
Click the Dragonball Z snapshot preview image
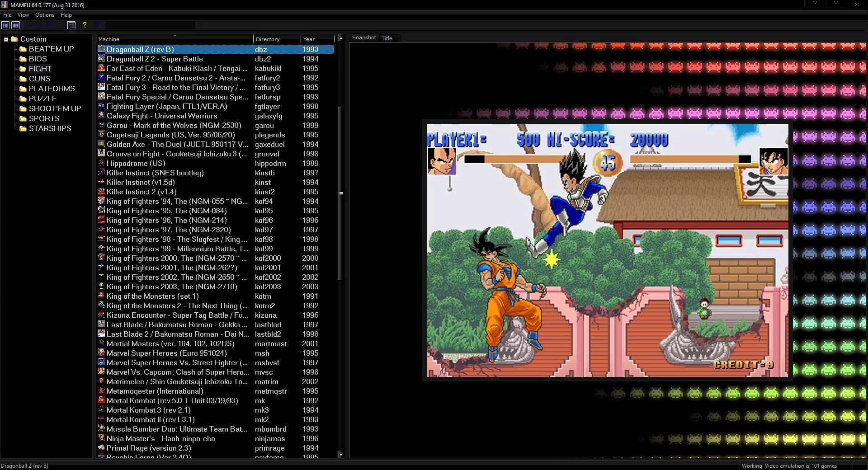coord(607,250)
